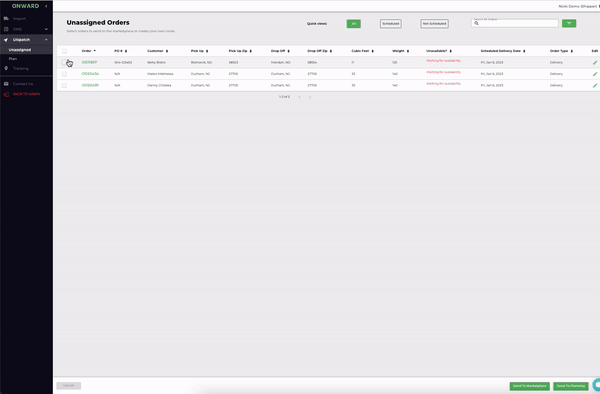Sort by Customer column
This screenshot has height=394, width=600.
167,51
